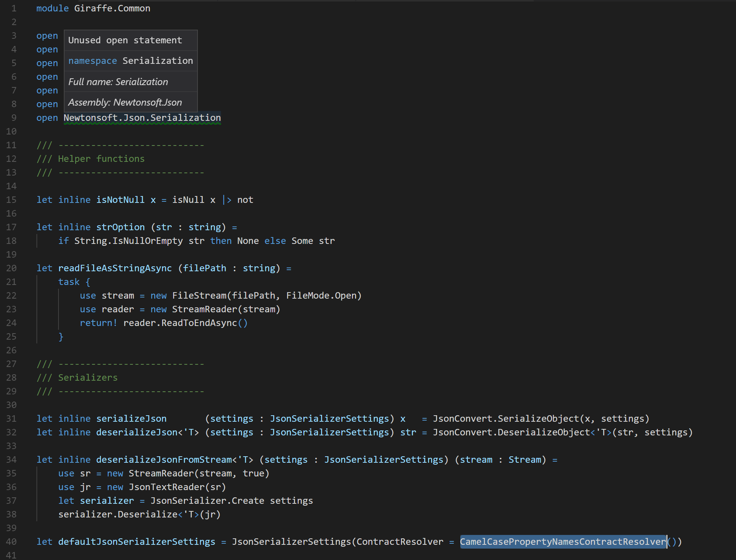Click the 'Full name: Serialization' tooltip line
This screenshot has height=560, width=736.
coord(118,82)
